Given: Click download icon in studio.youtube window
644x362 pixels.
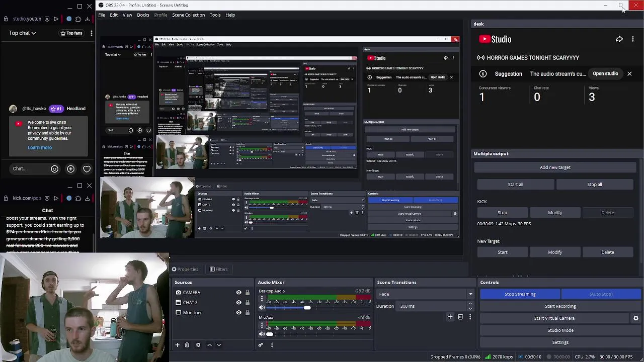Looking at the screenshot, I should (x=87, y=19).
